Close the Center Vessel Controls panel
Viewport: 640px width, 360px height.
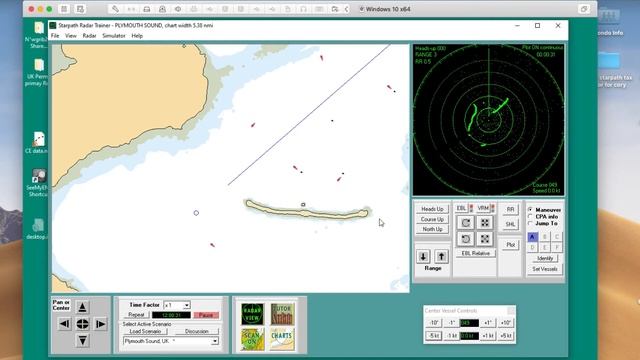coord(511,311)
